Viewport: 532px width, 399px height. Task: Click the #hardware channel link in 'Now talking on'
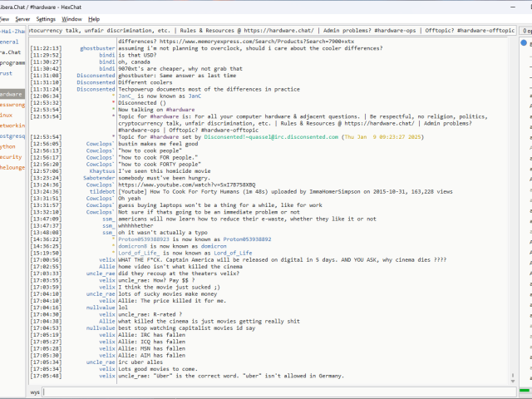point(179,109)
